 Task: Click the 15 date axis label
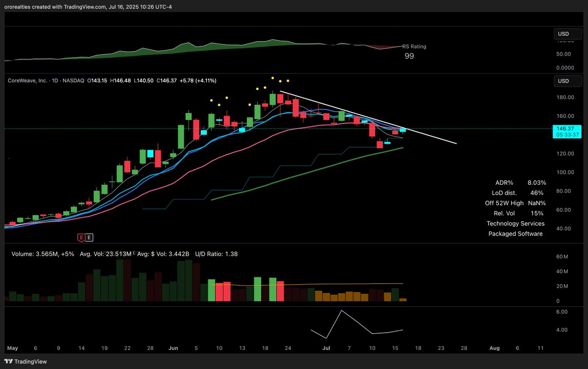click(x=394, y=348)
